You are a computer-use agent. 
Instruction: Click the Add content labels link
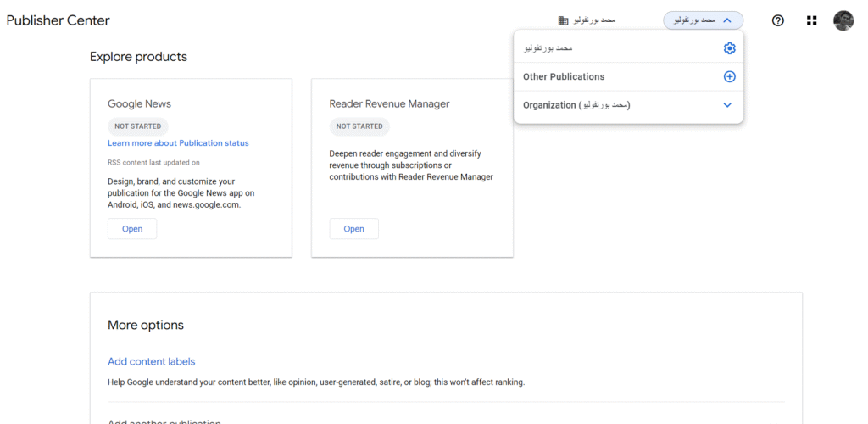pos(151,361)
